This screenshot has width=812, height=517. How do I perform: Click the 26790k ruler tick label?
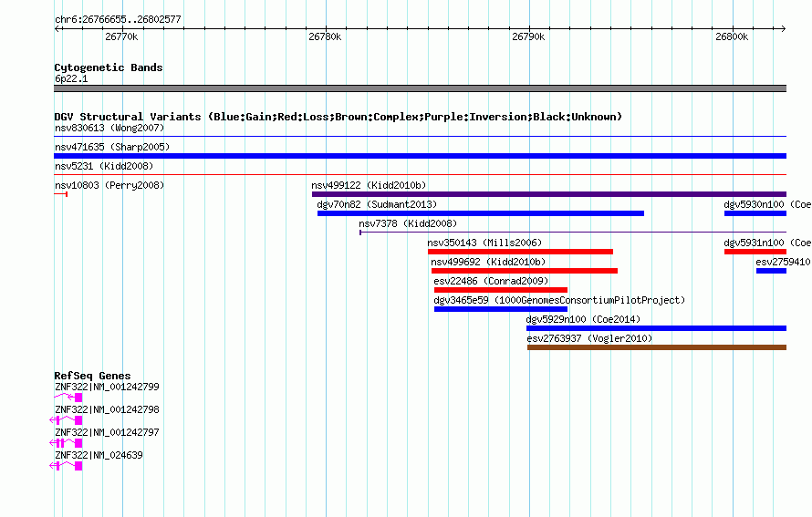point(528,36)
